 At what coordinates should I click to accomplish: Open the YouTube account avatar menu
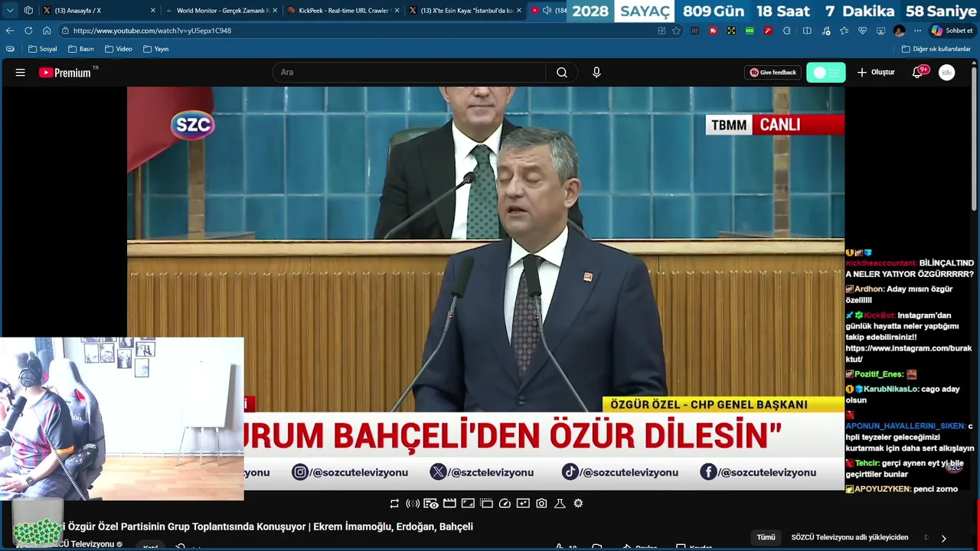coord(947,72)
